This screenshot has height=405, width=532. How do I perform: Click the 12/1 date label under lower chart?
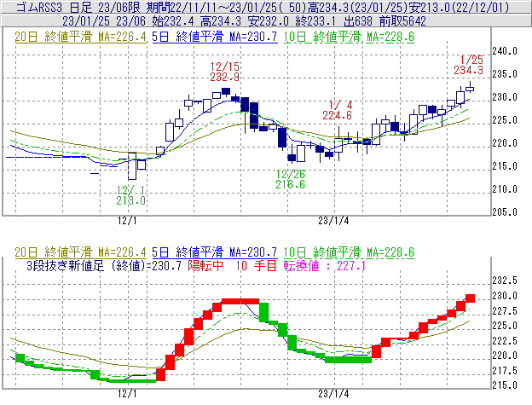click(x=127, y=394)
